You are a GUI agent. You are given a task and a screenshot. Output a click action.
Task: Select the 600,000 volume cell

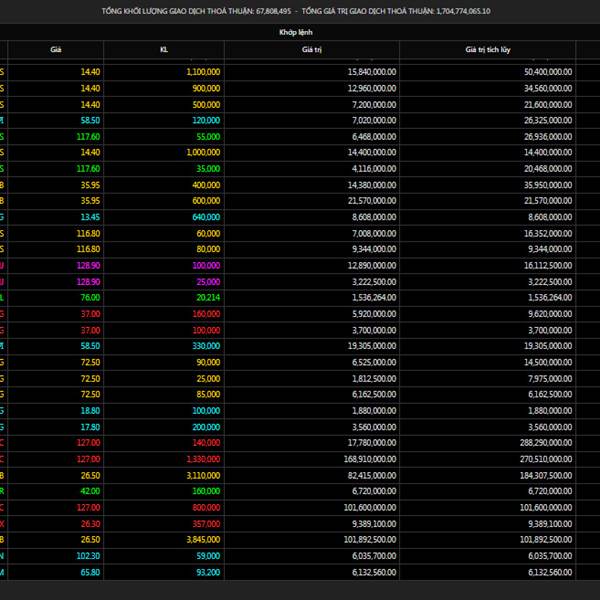206,201
